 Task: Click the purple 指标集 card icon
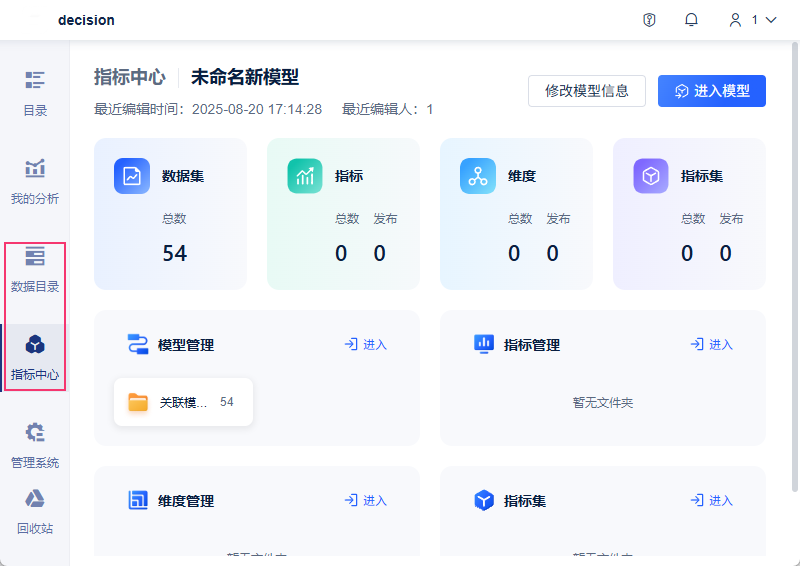click(x=651, y=176)
